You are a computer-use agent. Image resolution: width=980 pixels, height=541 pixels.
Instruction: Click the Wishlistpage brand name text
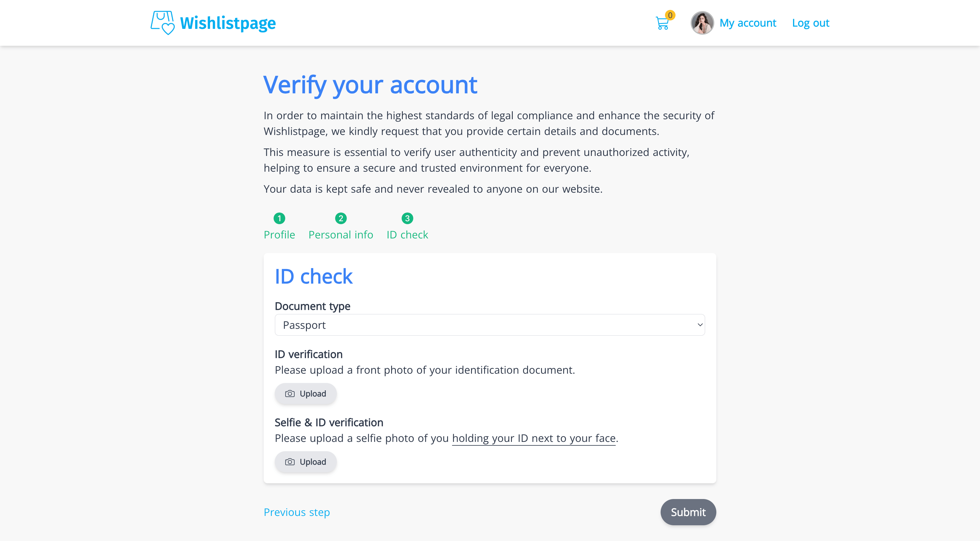click(228, 23)
